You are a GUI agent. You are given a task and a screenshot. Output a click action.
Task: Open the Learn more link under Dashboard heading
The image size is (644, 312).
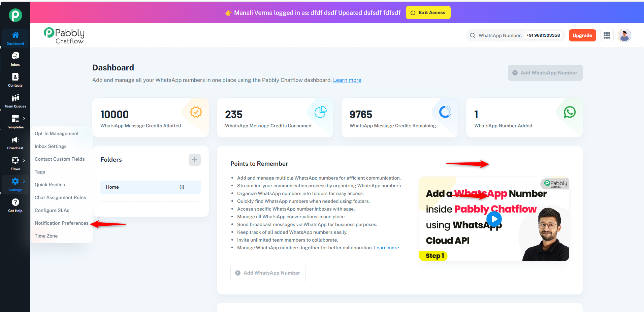(x=347, y=80)
